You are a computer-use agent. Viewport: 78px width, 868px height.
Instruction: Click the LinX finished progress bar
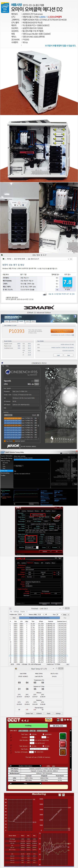click(x=39, y=618)
